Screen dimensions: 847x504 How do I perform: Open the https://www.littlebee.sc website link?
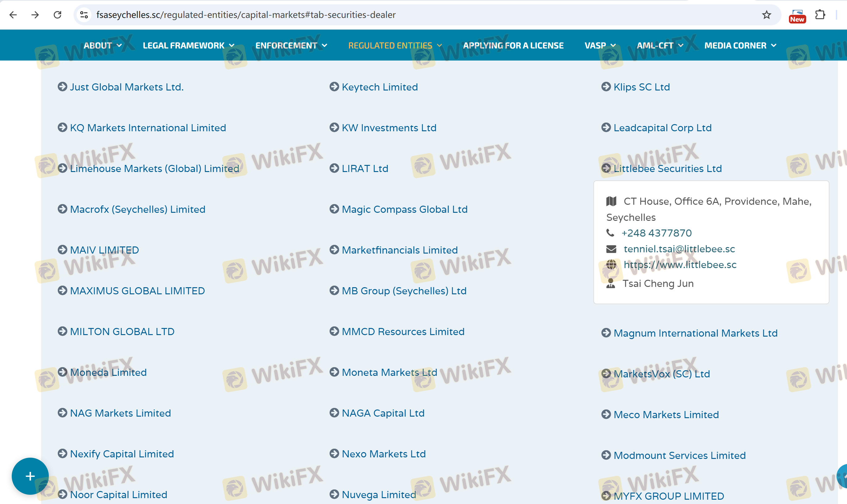point(680,265)
